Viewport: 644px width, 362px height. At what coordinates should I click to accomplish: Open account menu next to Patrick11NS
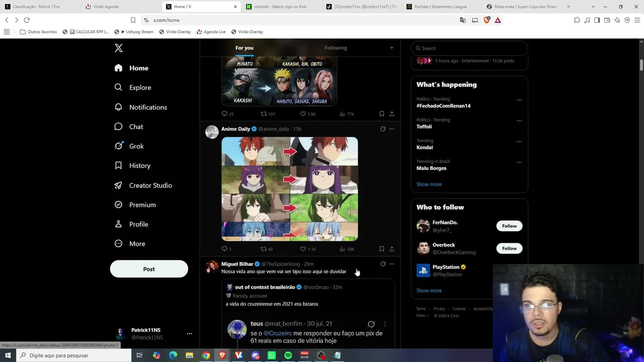(x=190, y=334)
